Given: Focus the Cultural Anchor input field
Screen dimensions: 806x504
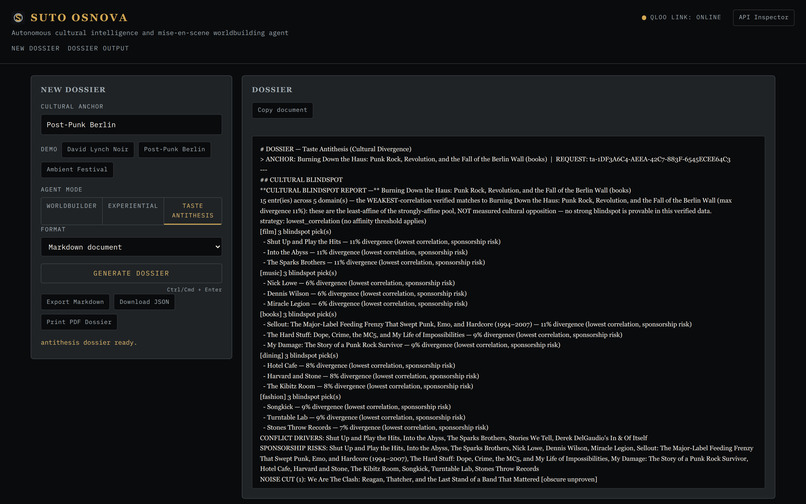Looking at the screenshot, I should click(x=131, y=124).
